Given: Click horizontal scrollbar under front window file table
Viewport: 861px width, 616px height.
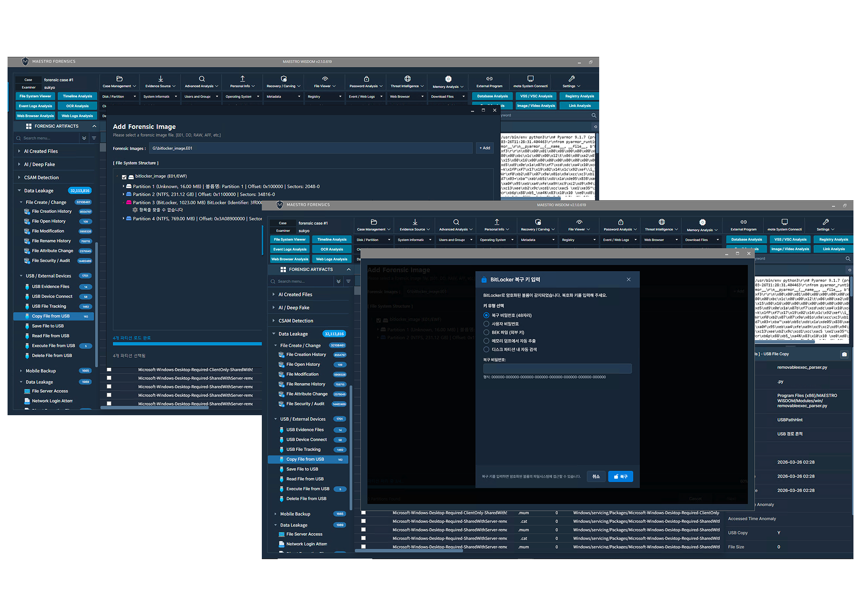Looking at the screenshot, I should point(409,551).
